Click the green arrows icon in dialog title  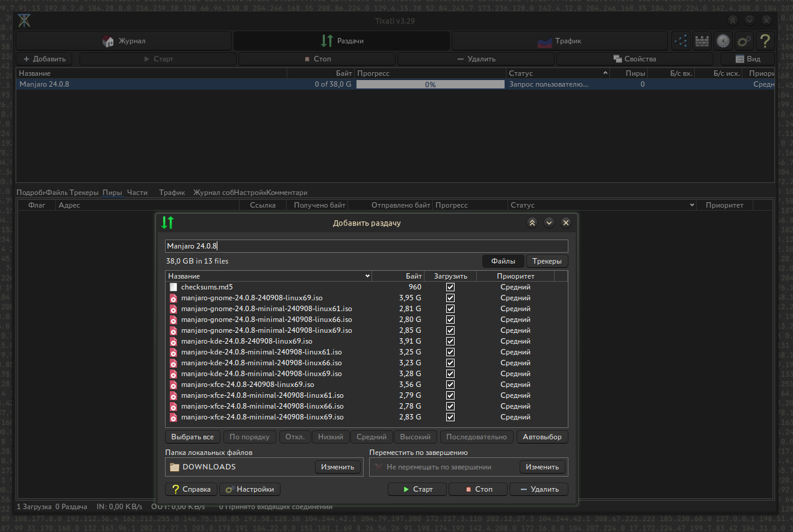click(167, 223)
